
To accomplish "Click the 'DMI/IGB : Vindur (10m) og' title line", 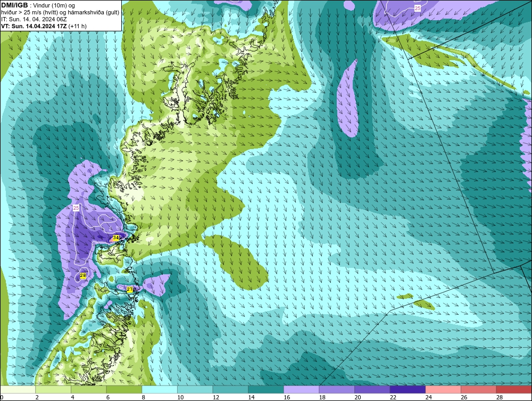I will 38,5.
